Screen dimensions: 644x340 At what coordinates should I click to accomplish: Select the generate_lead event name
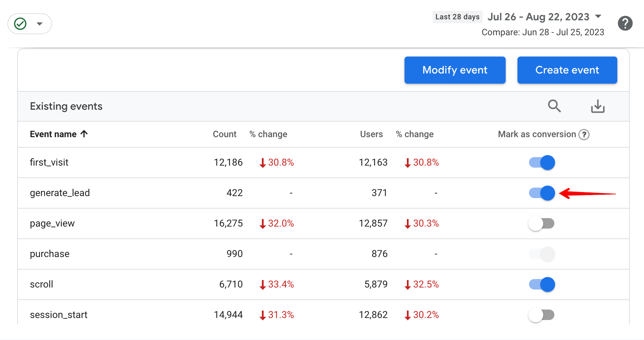(x=60, y=193)
